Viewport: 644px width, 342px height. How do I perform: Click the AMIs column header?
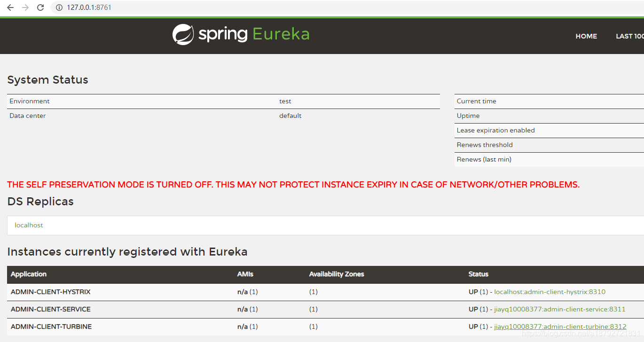[245, 274]
